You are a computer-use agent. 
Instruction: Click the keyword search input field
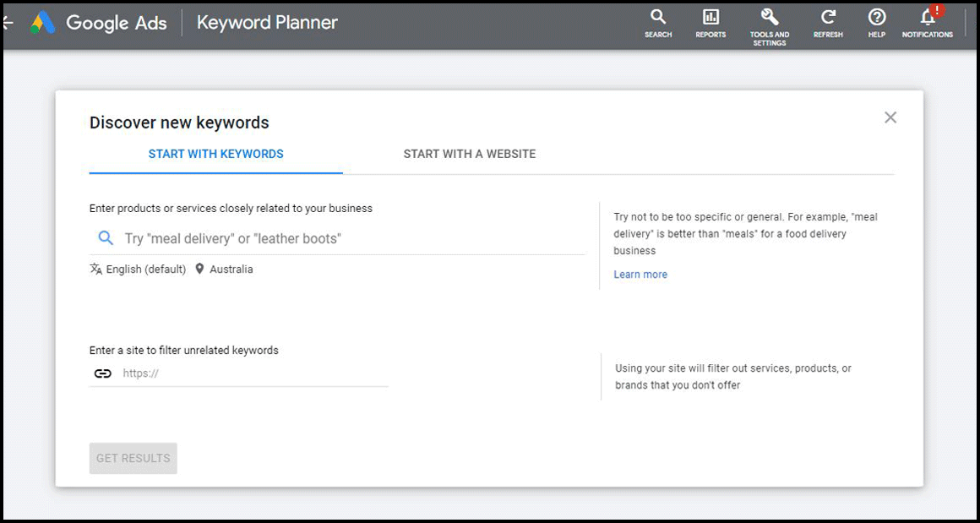point(346,238)
